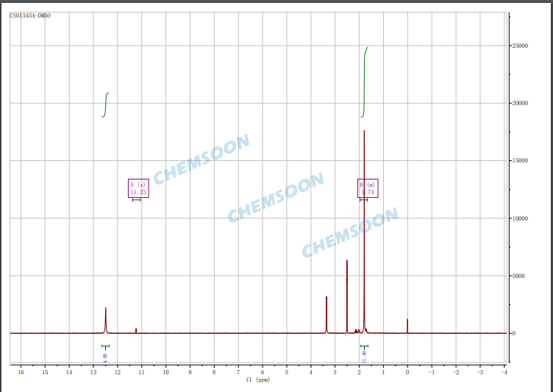Screen dimensions: 553x392
Task: Click the 16 ppm tick label
Action: [21, 372]
